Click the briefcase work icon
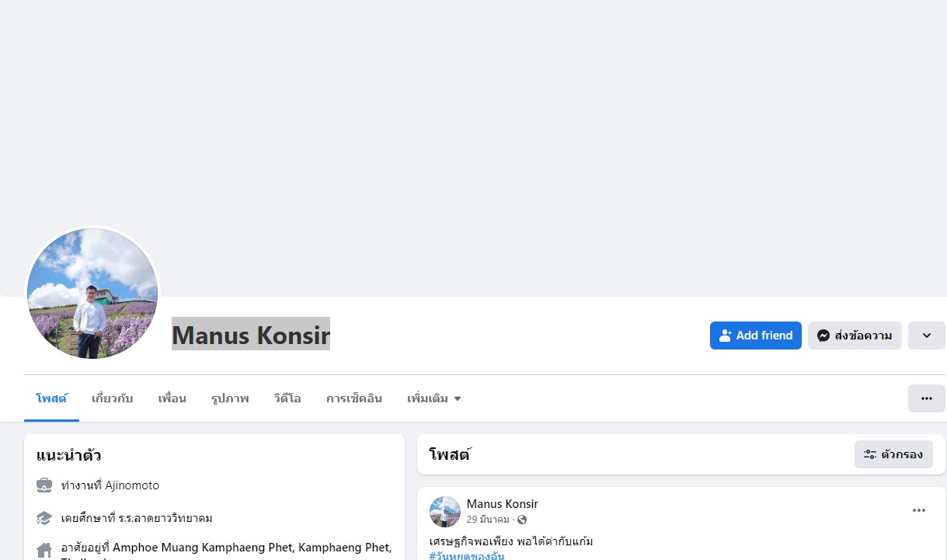This screenshot has height=560, width=947. [x=44, y=485]
